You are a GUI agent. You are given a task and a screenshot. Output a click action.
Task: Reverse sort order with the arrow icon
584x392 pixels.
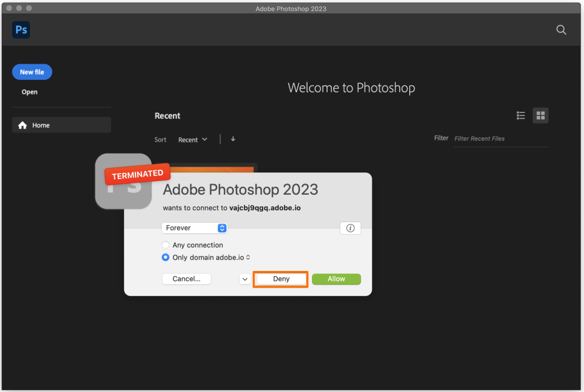pyautogui.click(x=233, y=139)
